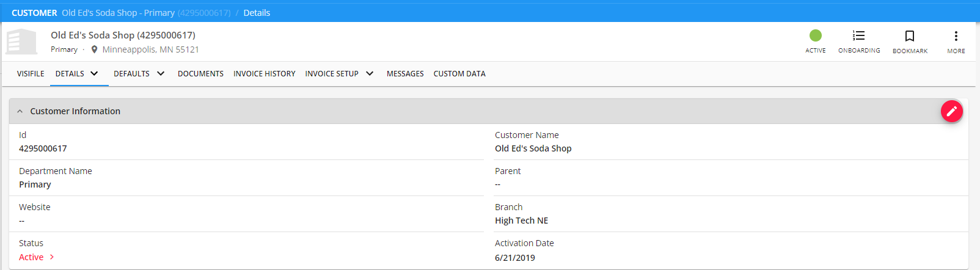The height and width of the screenshot is (270, 980).
Task: Select the Custom Data tab
Action: (x=459, y=73)
